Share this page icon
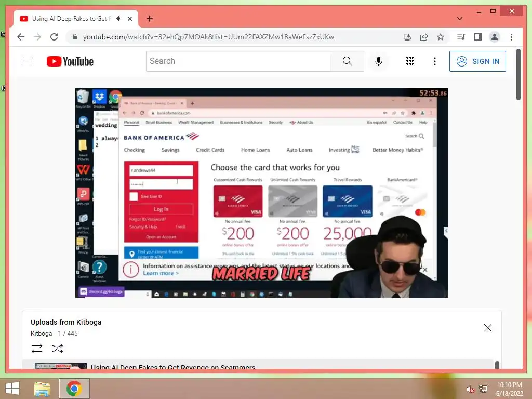This screenshot has height=399, width=532. (424, 37)
